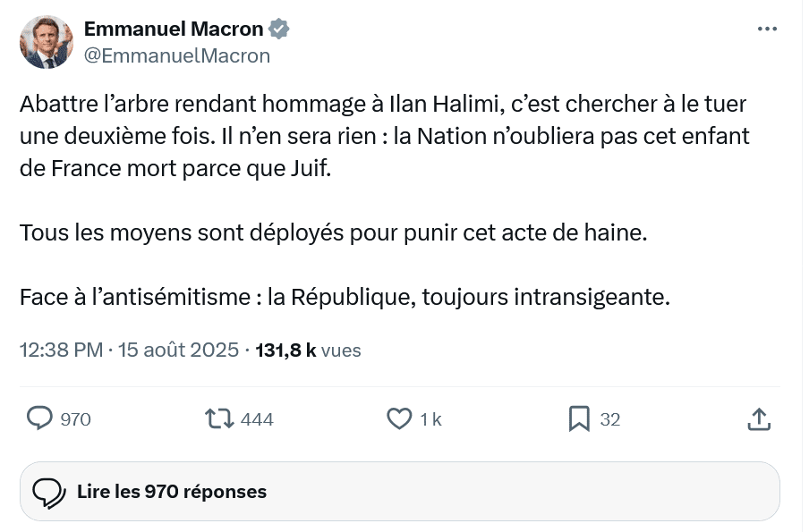809x532 pixels.
Task: Click the reply speech bubble icon
Action: pos(39,418)
